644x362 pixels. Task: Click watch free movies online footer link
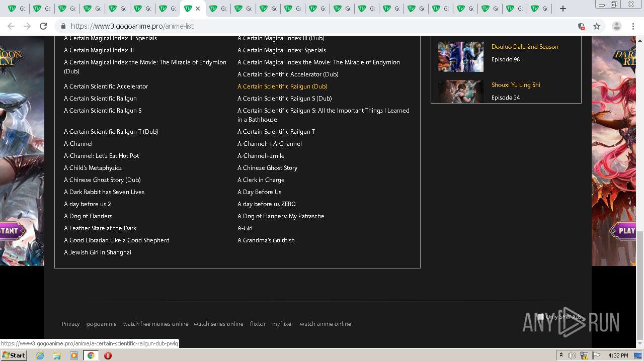point(156,324)
